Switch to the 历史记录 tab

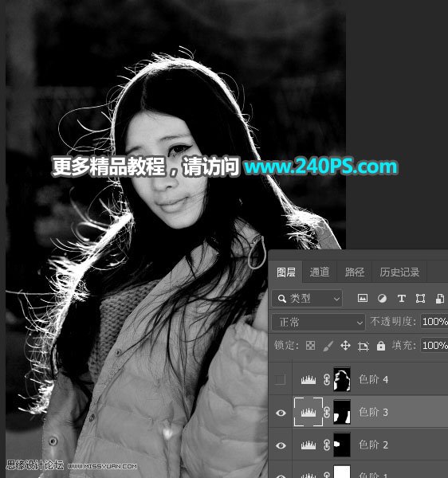click(x=399, y=272)
